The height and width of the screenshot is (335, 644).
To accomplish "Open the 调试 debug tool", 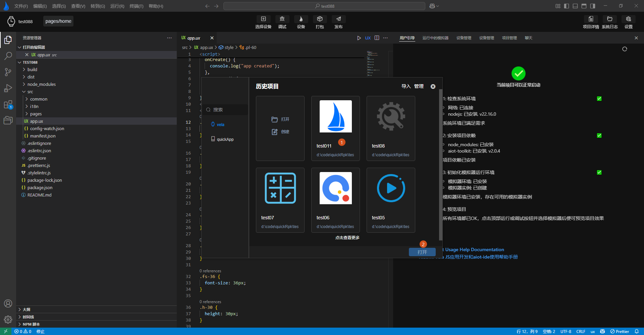I will 282,19.
